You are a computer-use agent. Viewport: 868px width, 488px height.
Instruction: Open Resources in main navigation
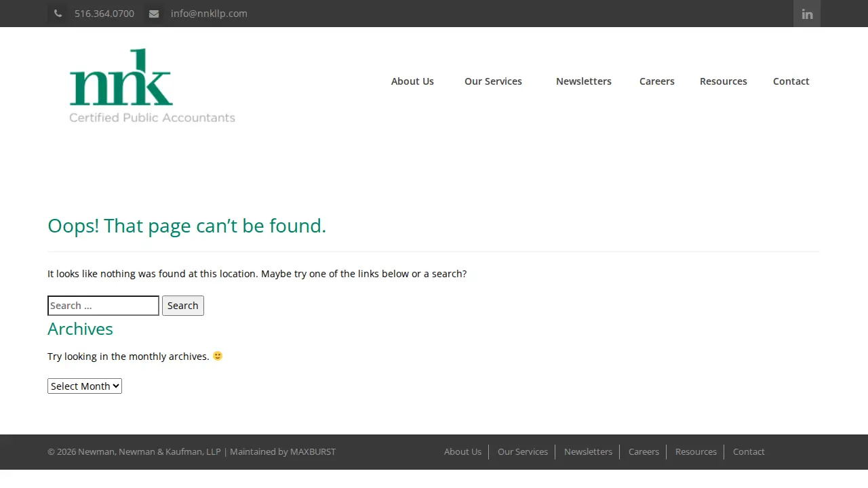pyautogui.click(x=724, y=81)
